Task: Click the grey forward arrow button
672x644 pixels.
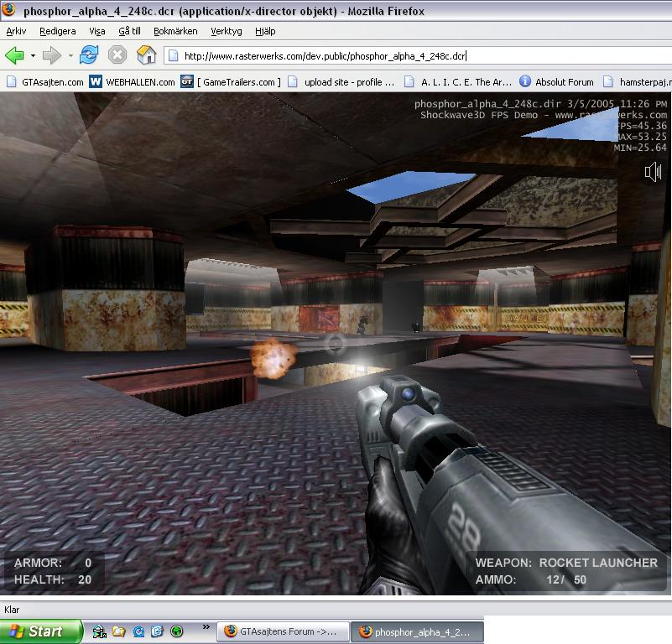Action: 52,55
